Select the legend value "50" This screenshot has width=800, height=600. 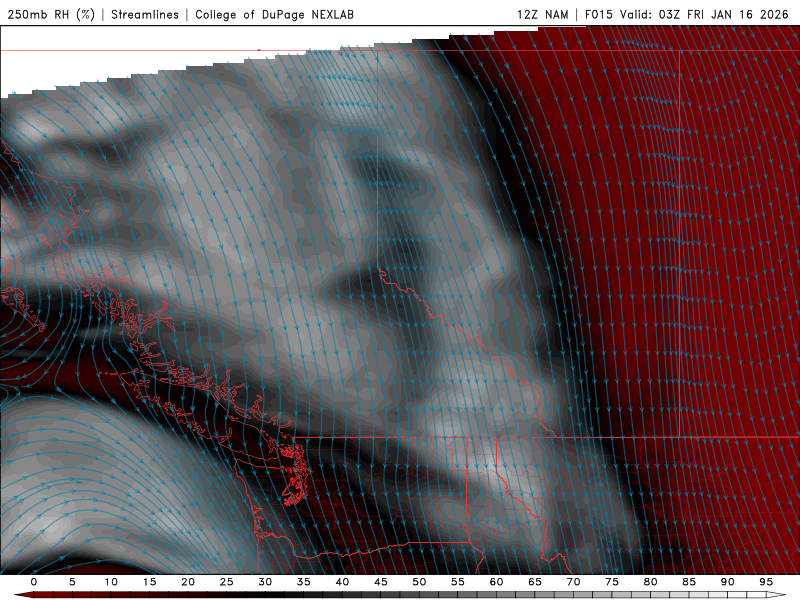(x=419, y=582)
